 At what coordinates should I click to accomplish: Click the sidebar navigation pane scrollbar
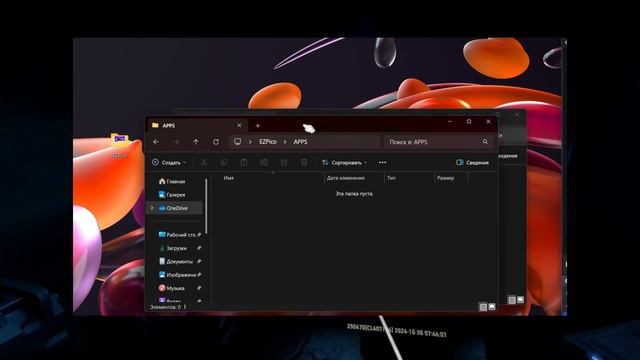tap(206, 206)
